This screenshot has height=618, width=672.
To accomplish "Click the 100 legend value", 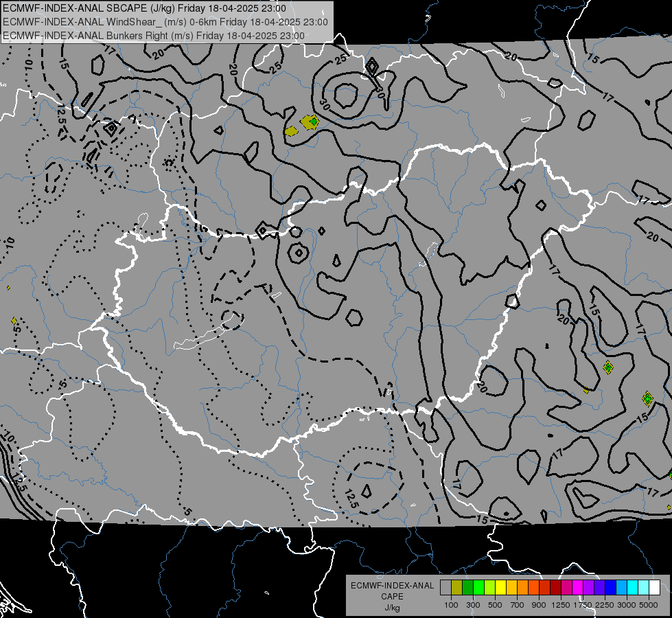I will [x=451, y=605].
